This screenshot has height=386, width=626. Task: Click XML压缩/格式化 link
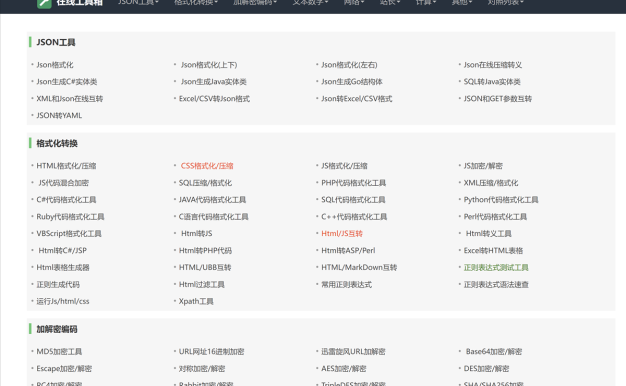[x=491, y=183]
